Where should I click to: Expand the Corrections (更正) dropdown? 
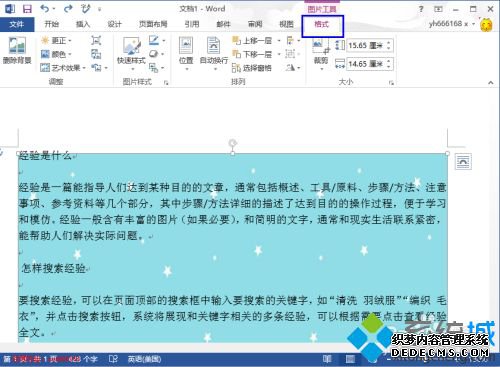(56, 41)
